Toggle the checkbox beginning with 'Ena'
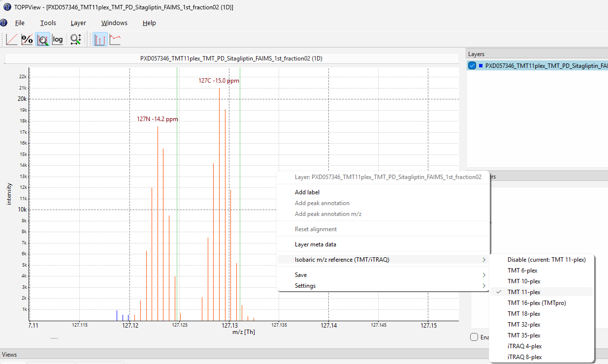Viewport: 608px width, 364px height. pos(474,337)
